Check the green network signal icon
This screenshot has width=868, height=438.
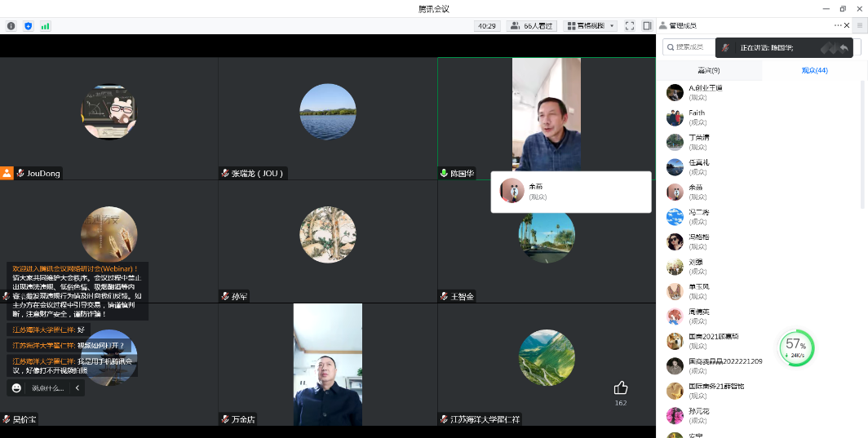click(x=46, y=26)
